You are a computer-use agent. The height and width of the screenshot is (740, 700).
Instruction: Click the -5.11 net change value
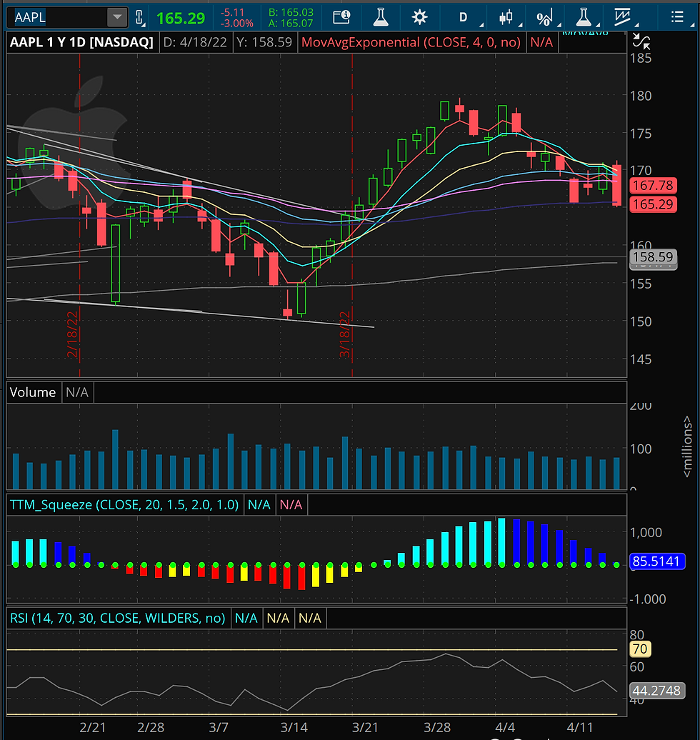point(232,12)
